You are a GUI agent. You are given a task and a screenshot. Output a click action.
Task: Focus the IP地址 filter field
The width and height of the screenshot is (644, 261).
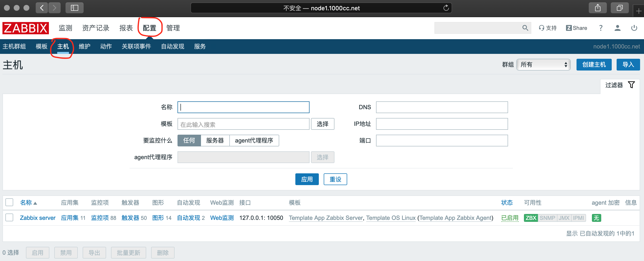pyautogui.click(x=442, y=124)
